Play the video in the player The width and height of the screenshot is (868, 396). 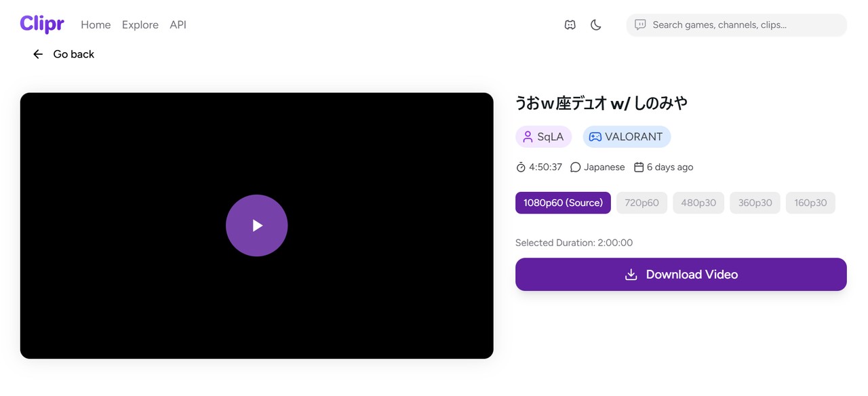coord(256,226)
